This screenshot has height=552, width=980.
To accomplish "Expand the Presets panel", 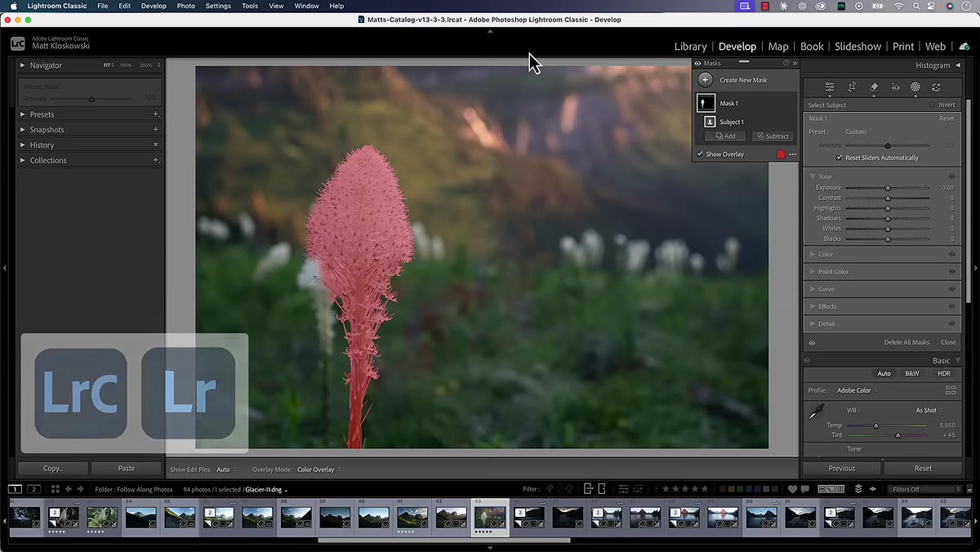I will [x=23, y=114].
